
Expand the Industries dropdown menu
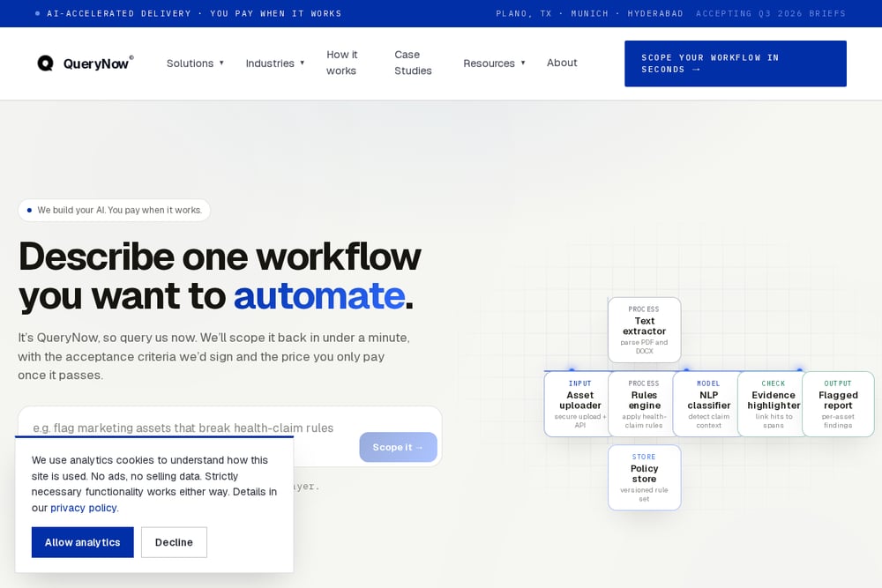point(275,63)
